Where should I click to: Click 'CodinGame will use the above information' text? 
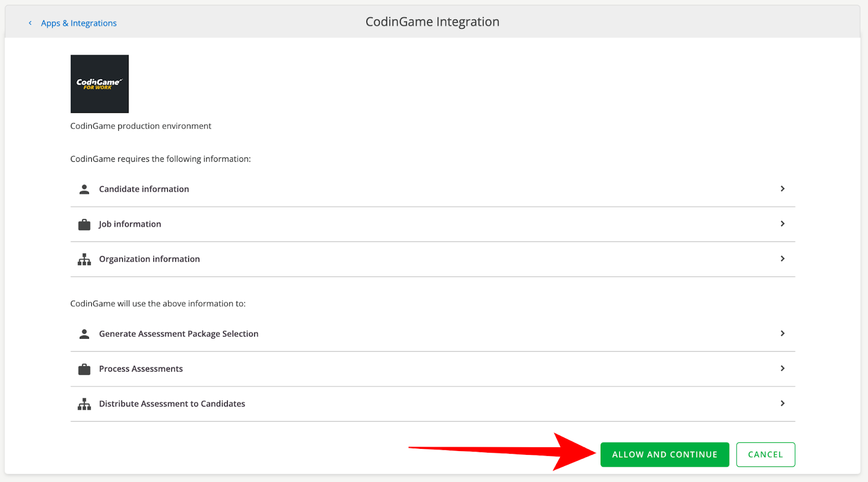[x=158, y=303]
